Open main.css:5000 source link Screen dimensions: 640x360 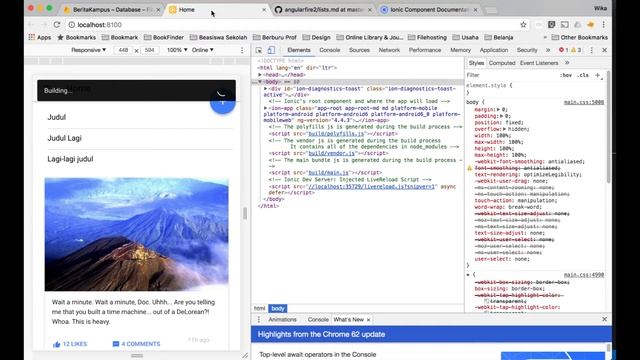tap(584, 102)
